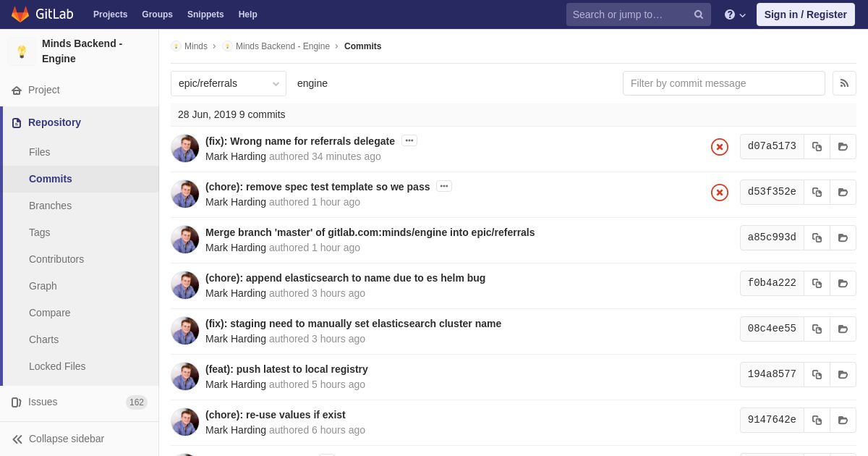
Task: Browse files at commit 194a8577
Action: [x=843, y=374]
